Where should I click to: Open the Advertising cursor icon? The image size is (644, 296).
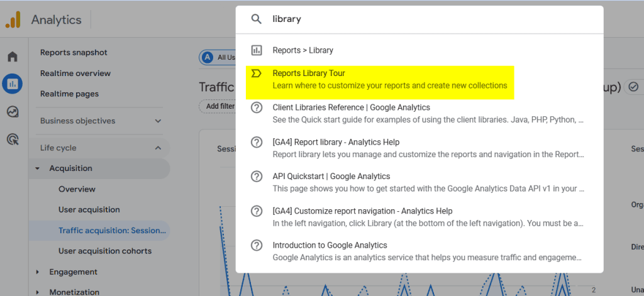[x=13, y=140]
